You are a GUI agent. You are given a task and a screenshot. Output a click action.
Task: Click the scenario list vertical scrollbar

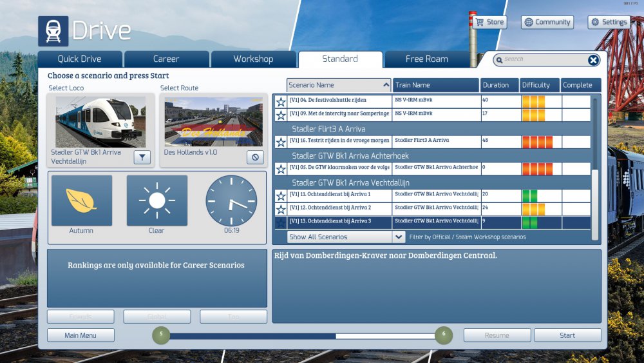594,204
